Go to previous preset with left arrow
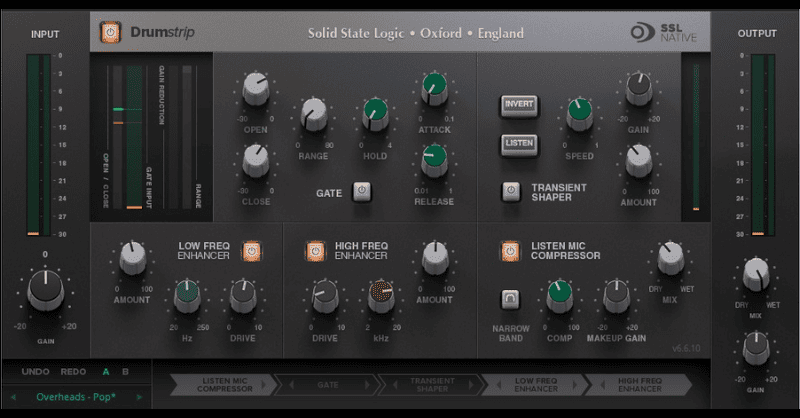The image size is (800, 418). tap(13, 397)
